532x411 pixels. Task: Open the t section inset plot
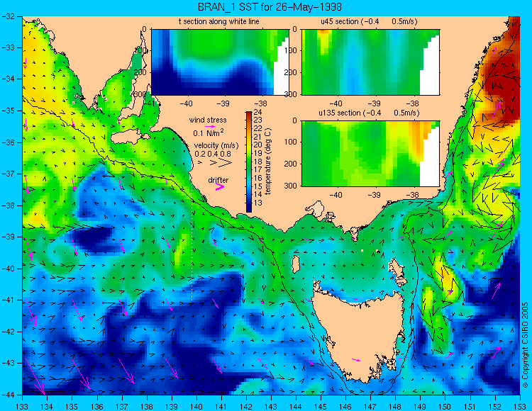[220, 62]
